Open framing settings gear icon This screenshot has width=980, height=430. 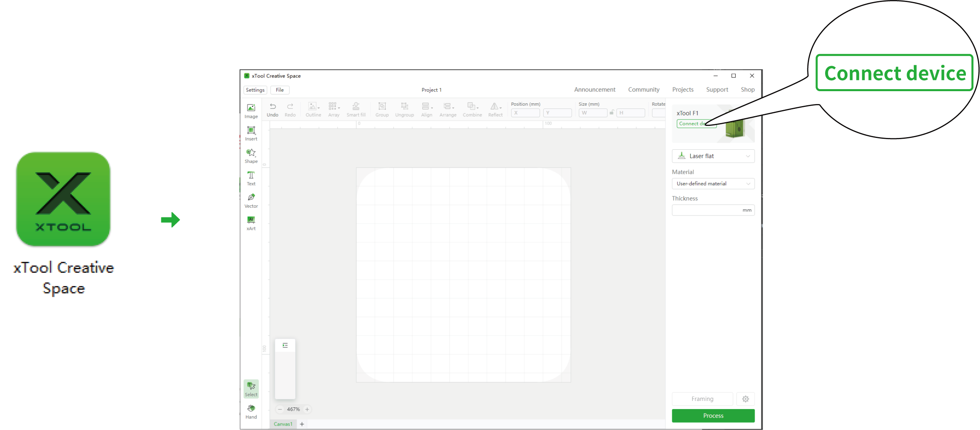pos(745,399)
